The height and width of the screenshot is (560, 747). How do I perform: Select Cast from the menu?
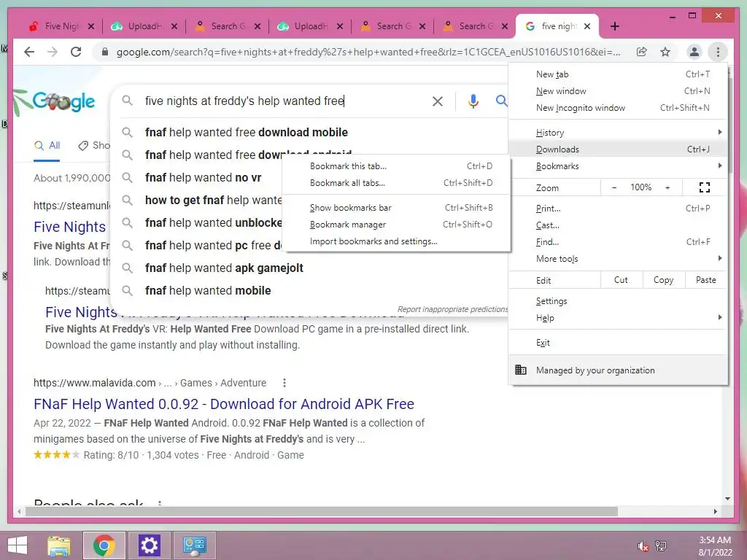(618, 225)
